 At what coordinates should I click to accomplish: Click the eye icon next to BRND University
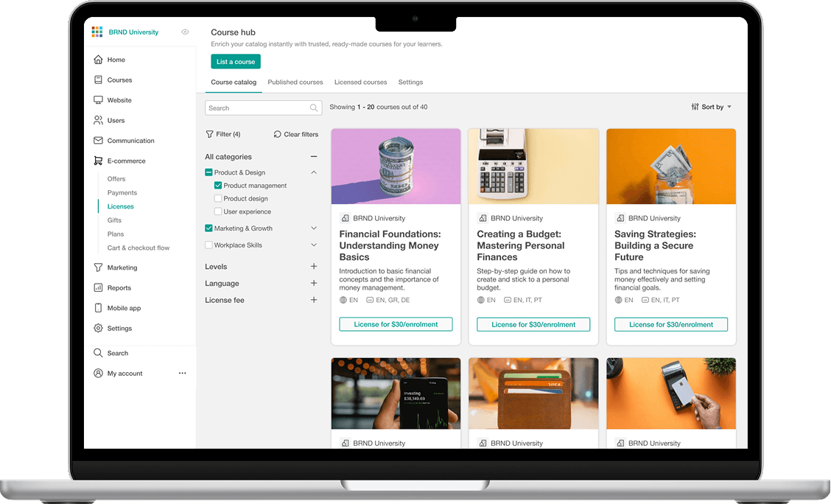[x=185, y=32]
